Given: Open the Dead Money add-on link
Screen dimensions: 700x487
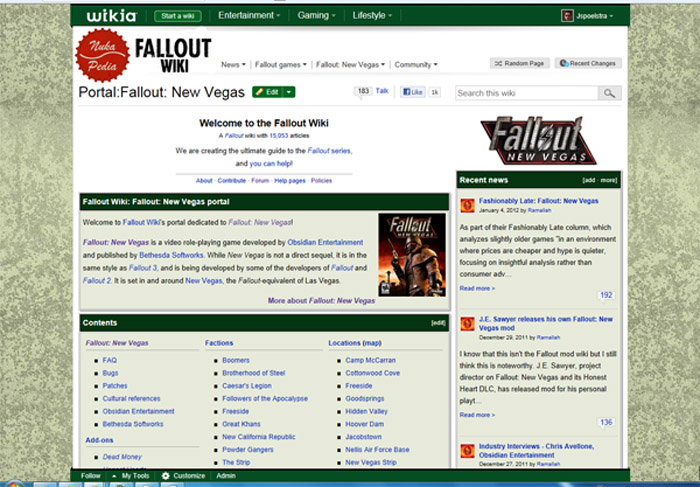Looking at the screenshot, I should pos(122,457).
